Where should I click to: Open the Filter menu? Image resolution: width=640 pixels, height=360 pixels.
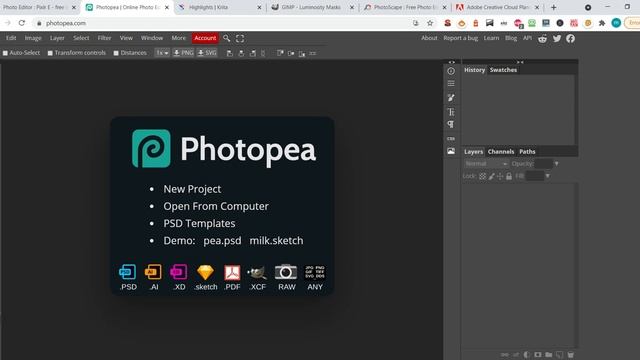(104, 38)
